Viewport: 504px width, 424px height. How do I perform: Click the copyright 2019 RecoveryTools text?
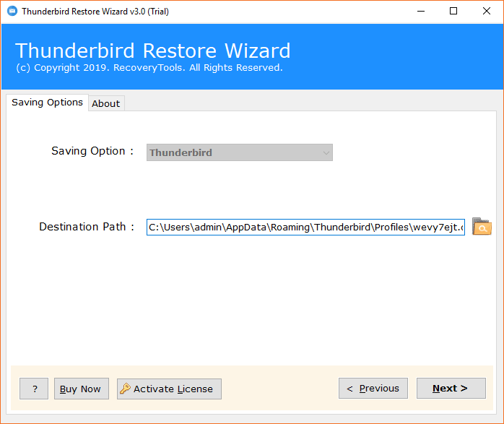click(149, 68)
